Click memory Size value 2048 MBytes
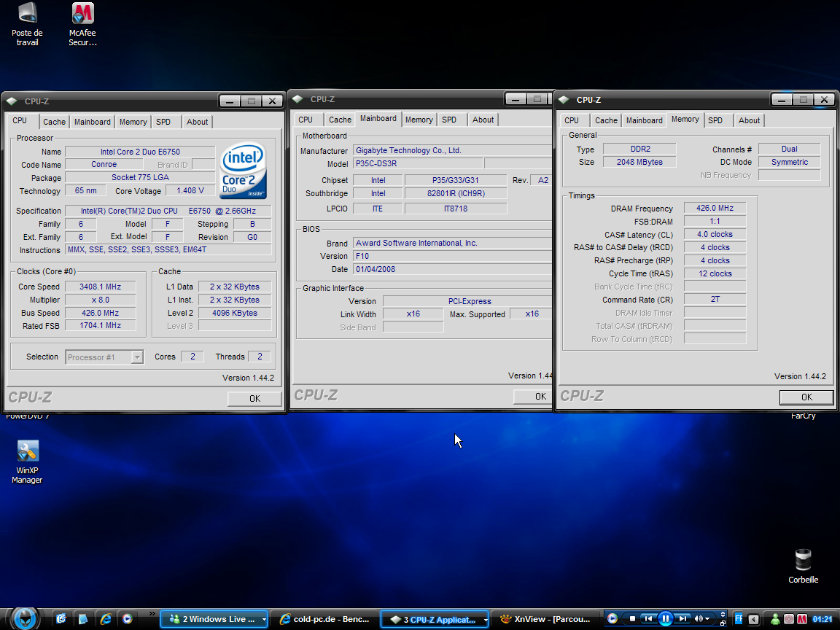Viewport: 840px width, 630px height. [639, 162]
